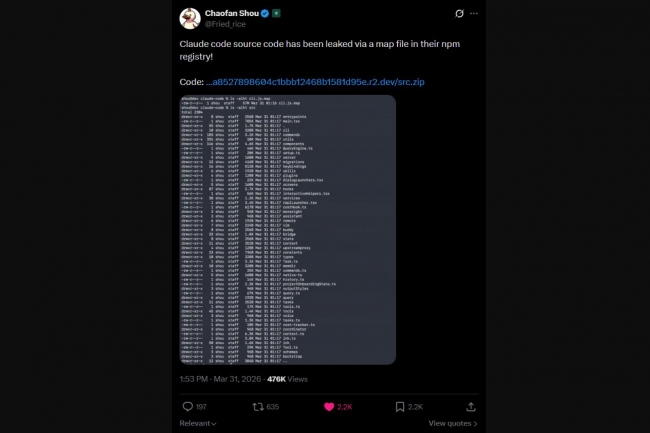Click the 197 replies count
This screenshot has width=650, height=433.
(x=201, y=407)
